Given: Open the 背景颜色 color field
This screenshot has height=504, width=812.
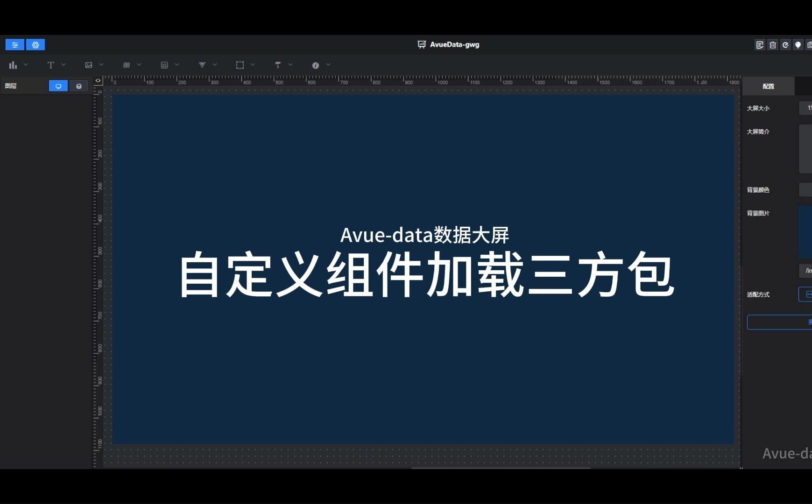Looking at the screenshot, I should [805, 190].
